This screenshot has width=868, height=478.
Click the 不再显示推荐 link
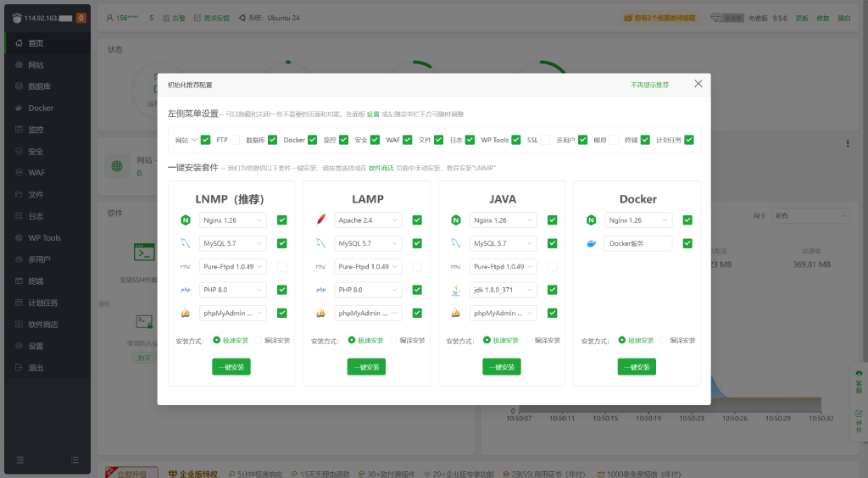coord(649,85)
